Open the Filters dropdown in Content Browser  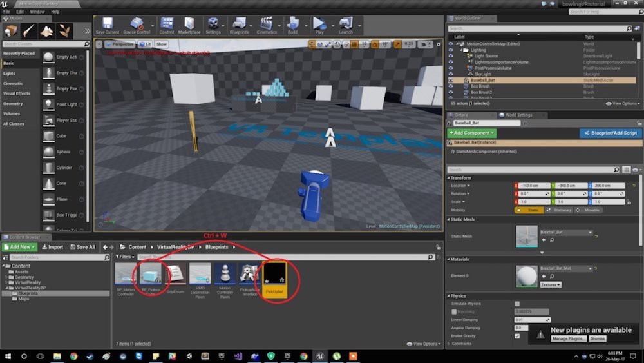point(125,257)
